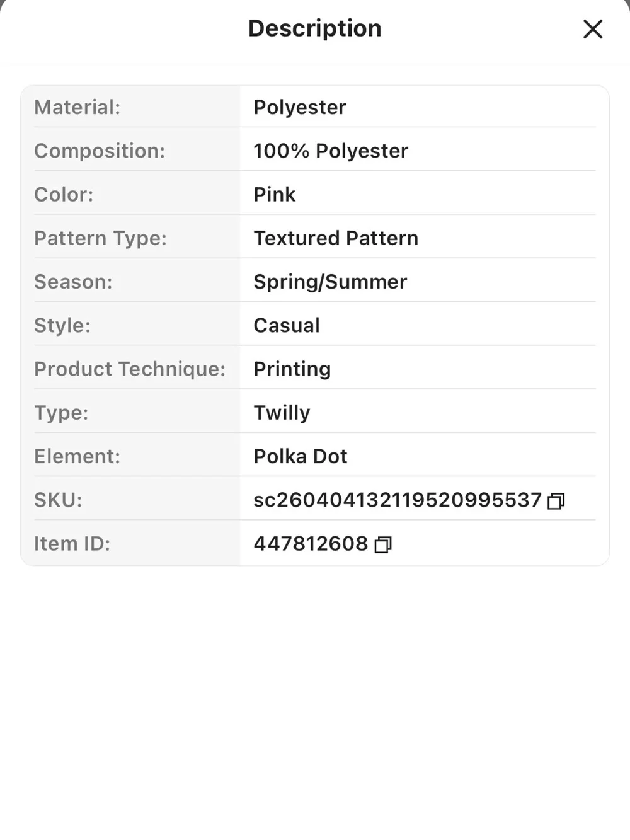
Task: Select the SKU value sc26040413211952099553​7
Action: pyautogui.click(x=398, y=500)
